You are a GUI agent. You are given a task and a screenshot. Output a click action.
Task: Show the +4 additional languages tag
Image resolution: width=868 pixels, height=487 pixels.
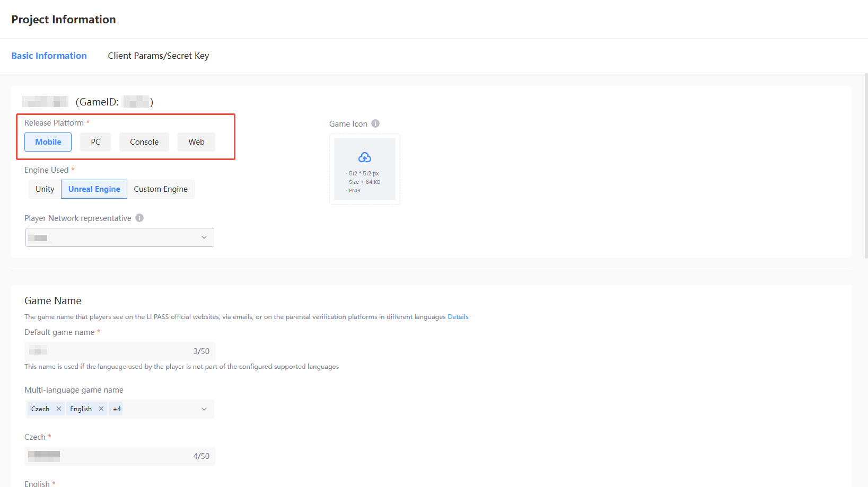click(x=117, y=409)
